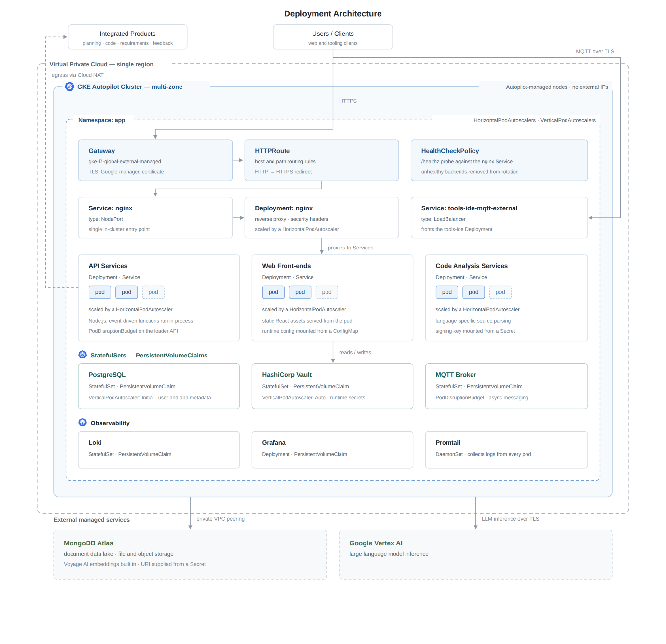Click the Service: tools-ide-mqtt-external box
This screenshot has height=644, width=666.
[499, 218]
